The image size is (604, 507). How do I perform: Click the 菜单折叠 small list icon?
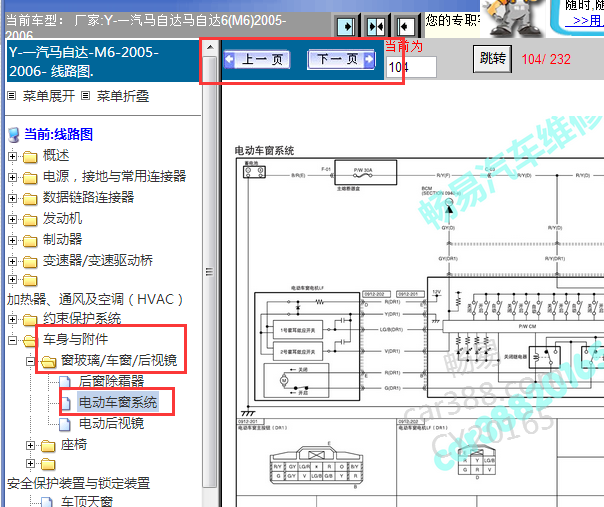pyautogui.click(x=86, y=96)
